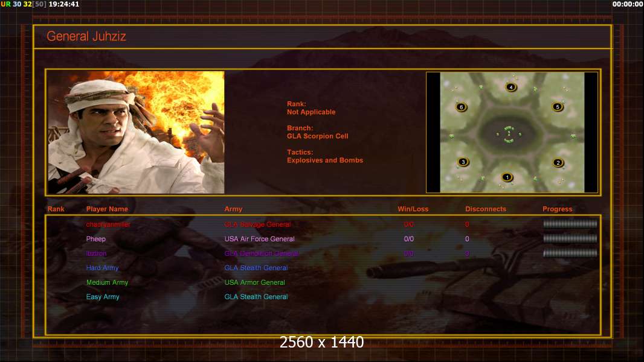The image size is (644, 362).
Task: Click start position marker 3 on the map
Action: coord(463,162)
